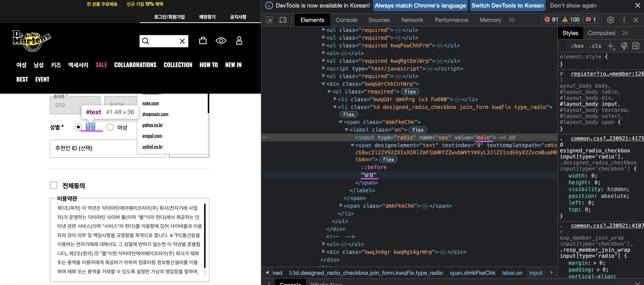Show more DevTools tabs via double chevron
The height and width of the screenshot is (285, 644).
(512, 20)
